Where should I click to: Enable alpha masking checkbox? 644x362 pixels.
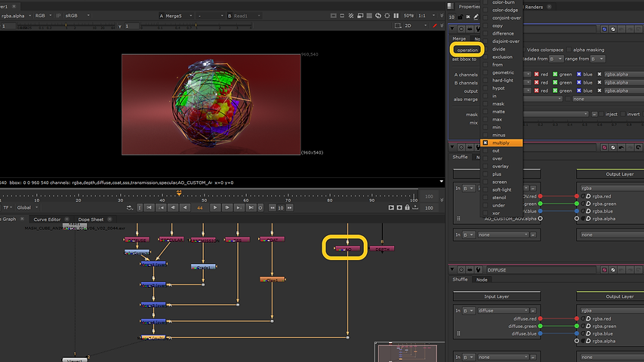tap(569, 50)
